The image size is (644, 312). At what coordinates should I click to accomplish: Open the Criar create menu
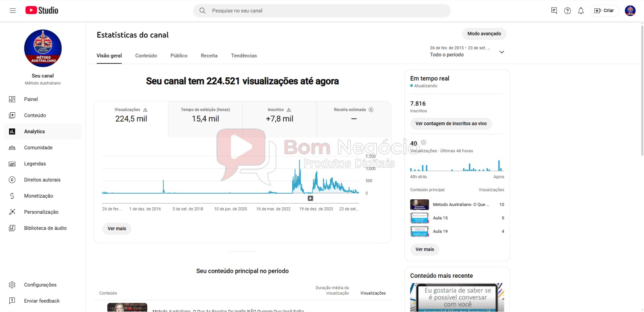[x=605, y=11]
